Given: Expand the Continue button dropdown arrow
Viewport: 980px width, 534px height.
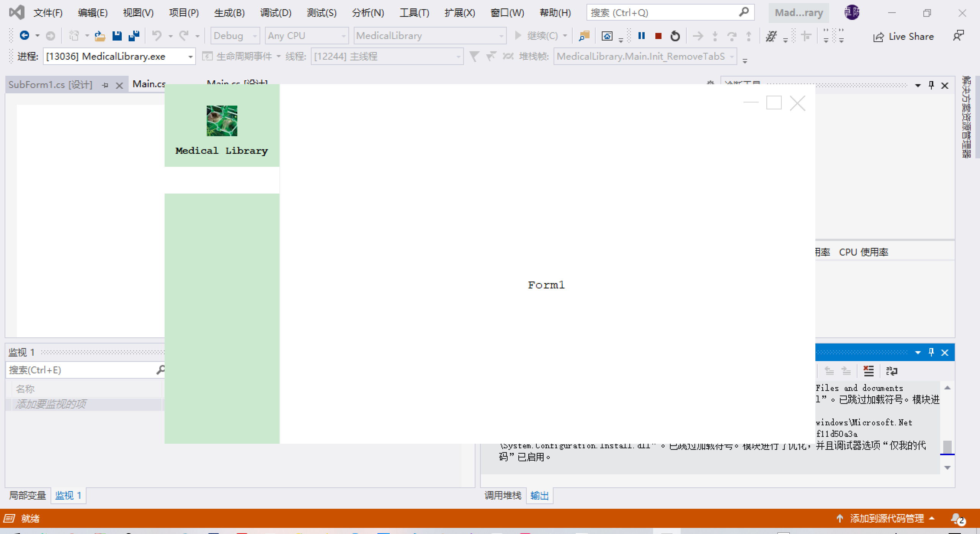Looking at the screenshot, I should (565, 36).
